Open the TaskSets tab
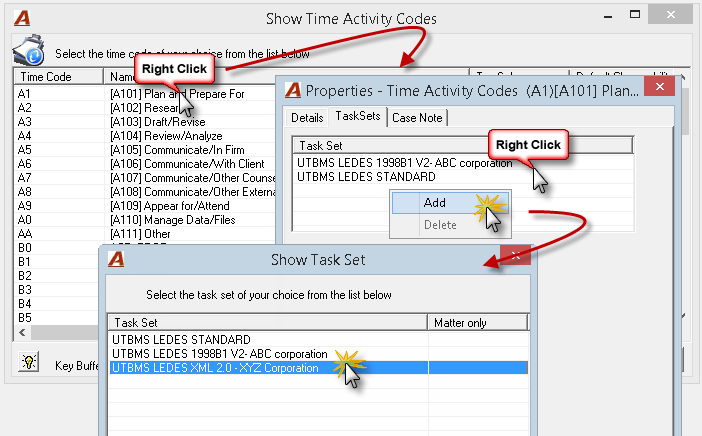Screen dimensions: 702x436 358,116
